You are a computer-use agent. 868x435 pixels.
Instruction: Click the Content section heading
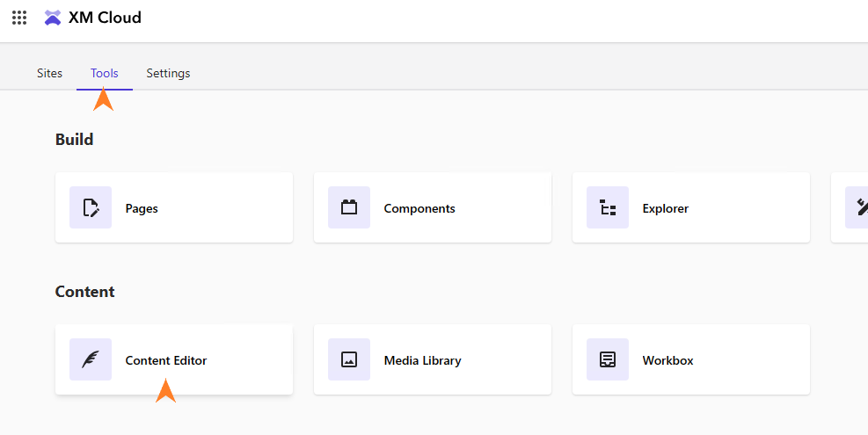coord(84,292)
